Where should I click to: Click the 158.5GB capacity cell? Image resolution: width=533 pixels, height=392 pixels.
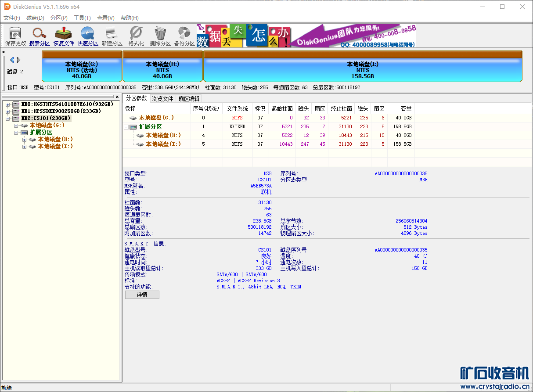[403, 144]
